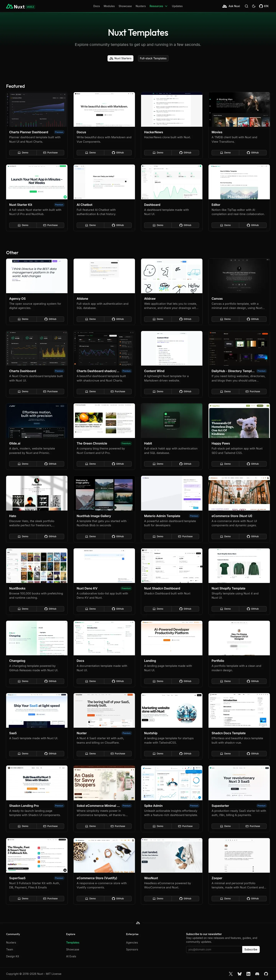Viewport: 276px width, 980px height.
Task: Open the Atidraw template thumbnail
Action: point(172,276)
